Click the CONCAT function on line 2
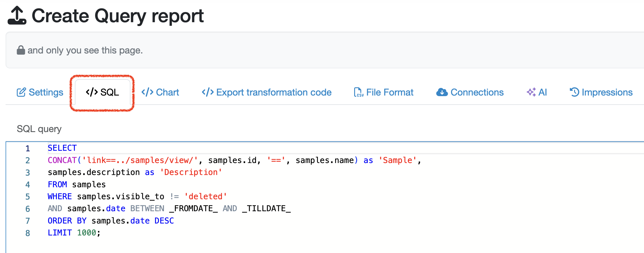Viewport: 644px width, 253px height. coord(62,160)
